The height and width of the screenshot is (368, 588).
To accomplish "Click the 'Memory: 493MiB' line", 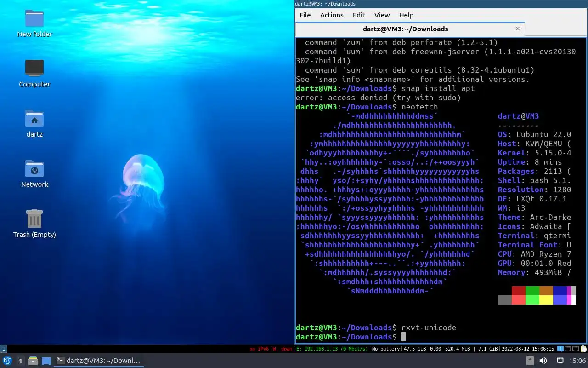I will [x=535, y=272].
